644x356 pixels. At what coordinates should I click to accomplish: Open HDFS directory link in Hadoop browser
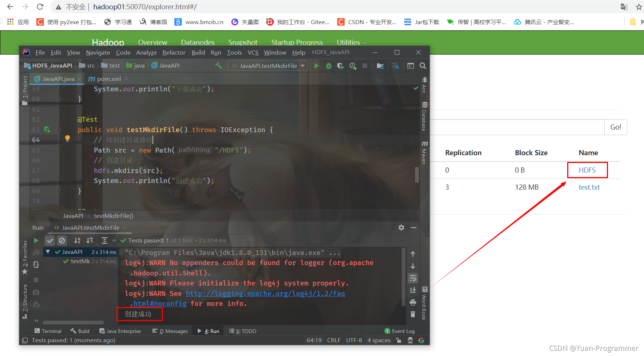pos(587,170)
